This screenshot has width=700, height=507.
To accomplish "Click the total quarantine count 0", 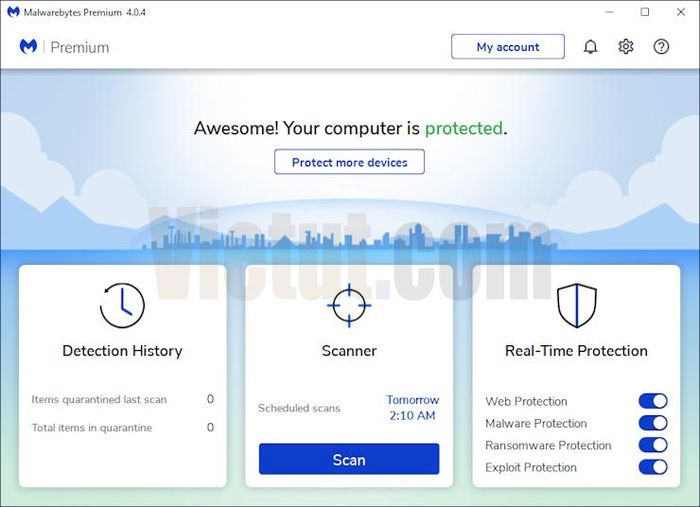I will pos(210,428).
